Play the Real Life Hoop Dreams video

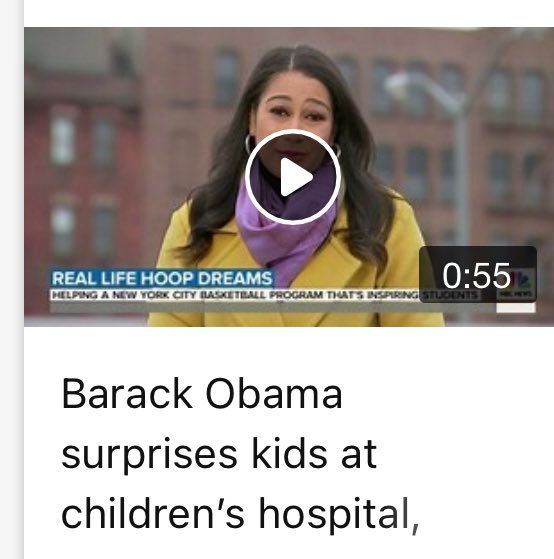(293, 177)
